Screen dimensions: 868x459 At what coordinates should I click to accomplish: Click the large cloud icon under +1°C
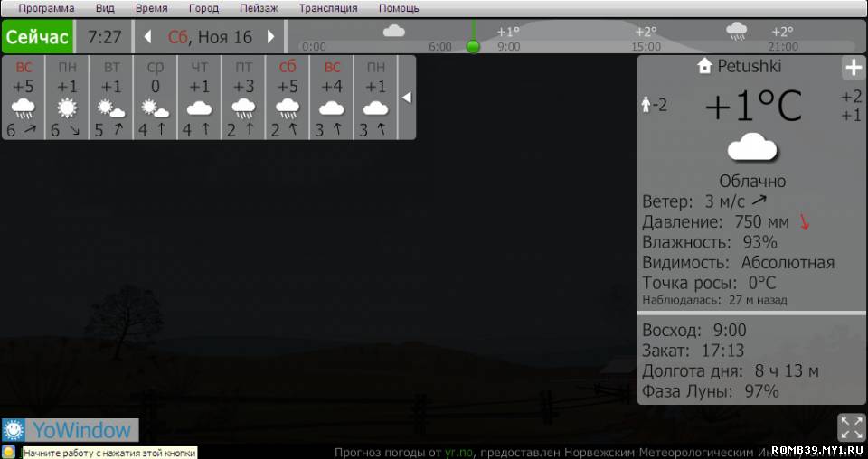752,147
